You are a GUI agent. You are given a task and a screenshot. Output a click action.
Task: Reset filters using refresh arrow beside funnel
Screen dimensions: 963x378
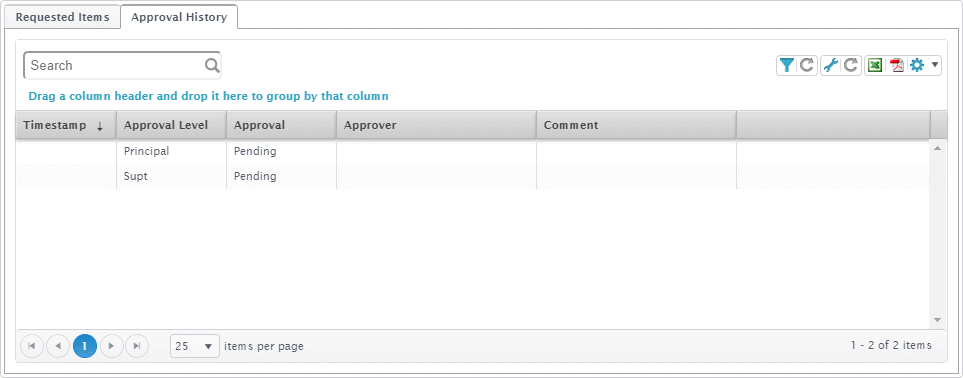[807, 65]
